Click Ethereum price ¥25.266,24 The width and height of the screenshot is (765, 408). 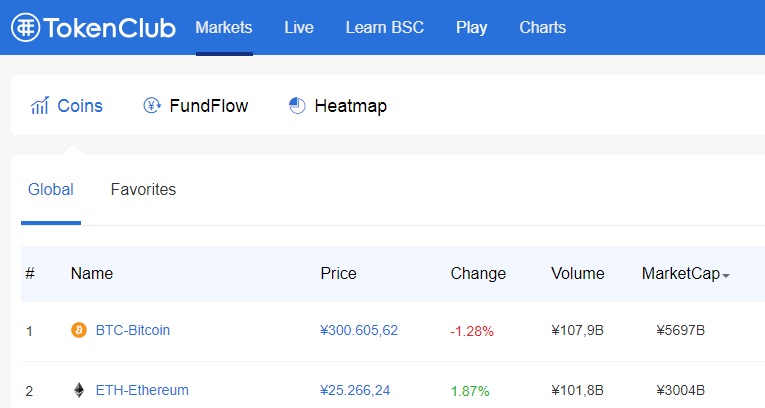click(x=355, y=390)
